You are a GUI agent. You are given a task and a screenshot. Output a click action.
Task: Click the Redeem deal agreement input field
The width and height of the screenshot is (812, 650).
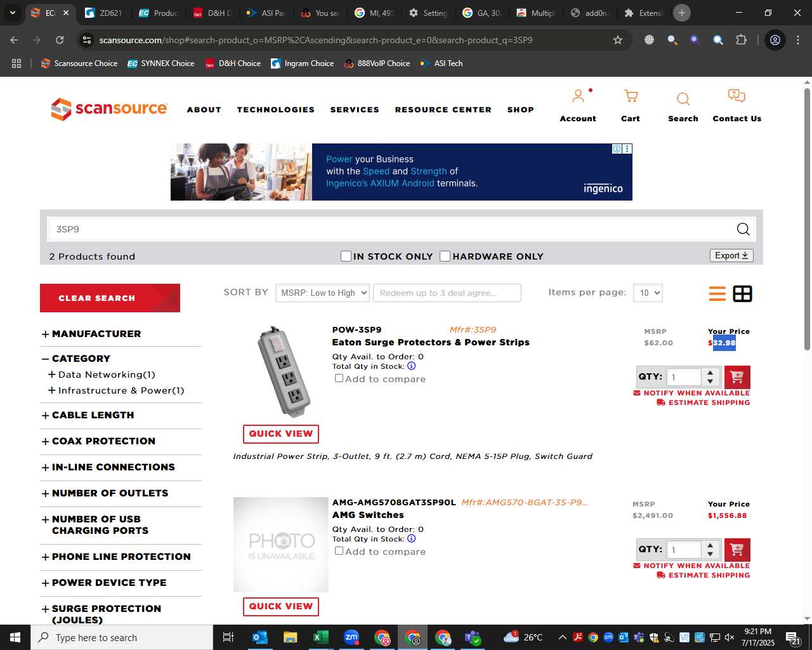click(x=447, y=293)
